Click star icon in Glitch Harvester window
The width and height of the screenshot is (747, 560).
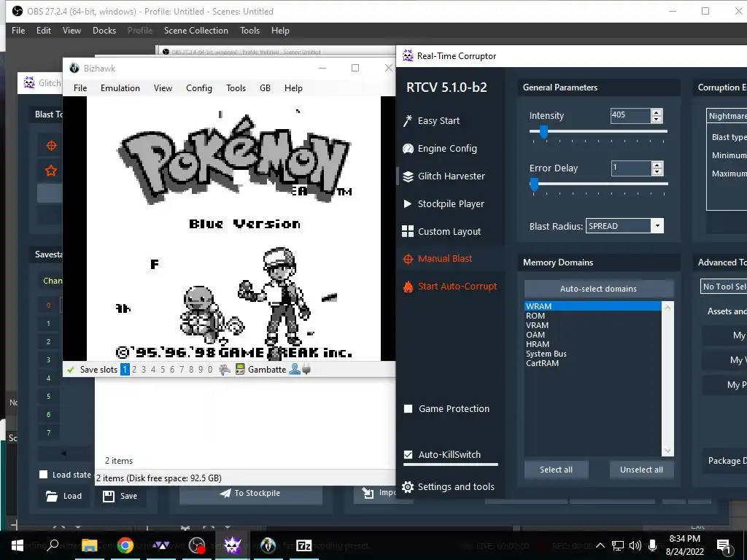coord(51,171)
